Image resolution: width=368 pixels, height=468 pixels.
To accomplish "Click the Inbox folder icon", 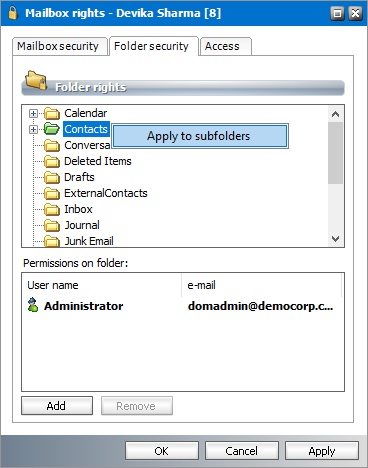I will point(52,209).
